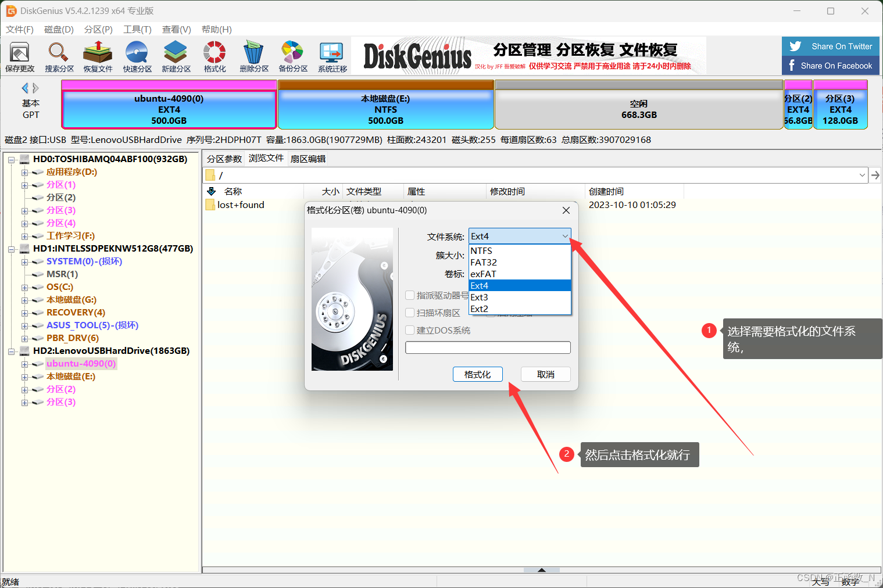The height and width of the screenshot is (588, 883).
Task: Select the 本地磁盘(E:) NTFS partition block
Action: coord(386,105)
